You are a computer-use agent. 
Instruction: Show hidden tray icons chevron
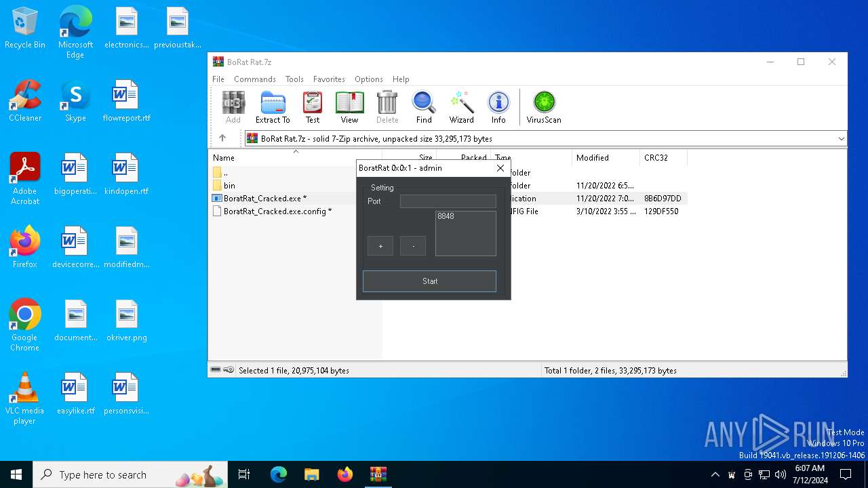715,474
